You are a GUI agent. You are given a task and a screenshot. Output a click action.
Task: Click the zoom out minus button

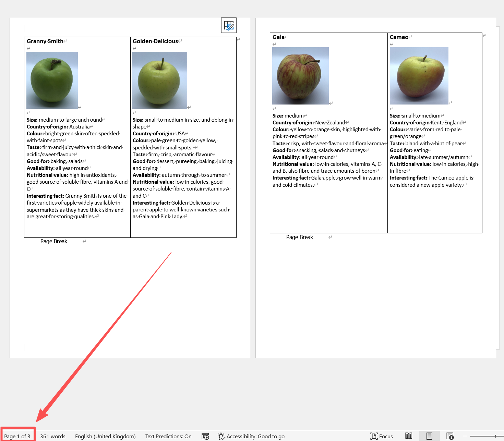pyautogui.click(x=465, y=436)
